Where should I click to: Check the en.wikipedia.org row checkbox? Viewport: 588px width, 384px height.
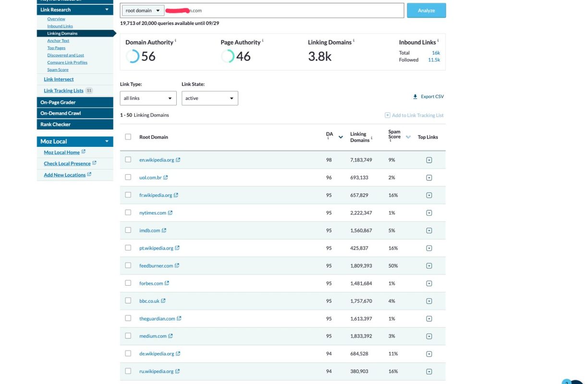[x=128, y=159]
